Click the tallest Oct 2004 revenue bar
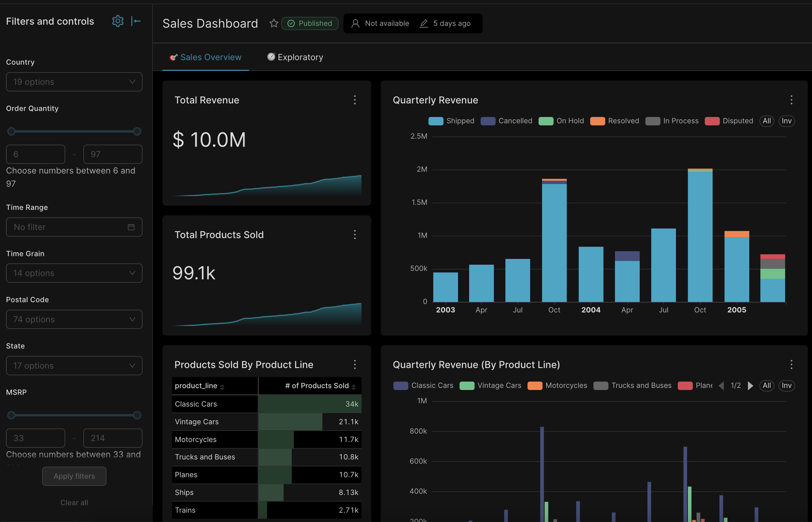The image size is (812, 522). pos(700,235)
